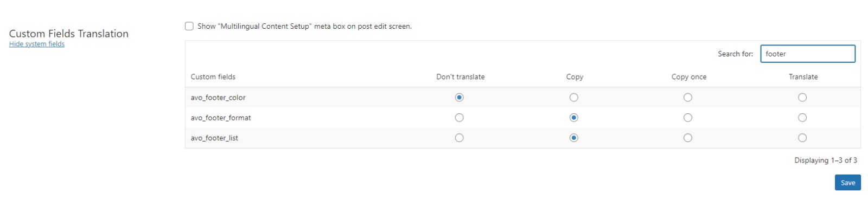Set avo_footer_color to Copy
This screenshot has width=868, height=200.
pyautogui.click(x=574, y=98)
